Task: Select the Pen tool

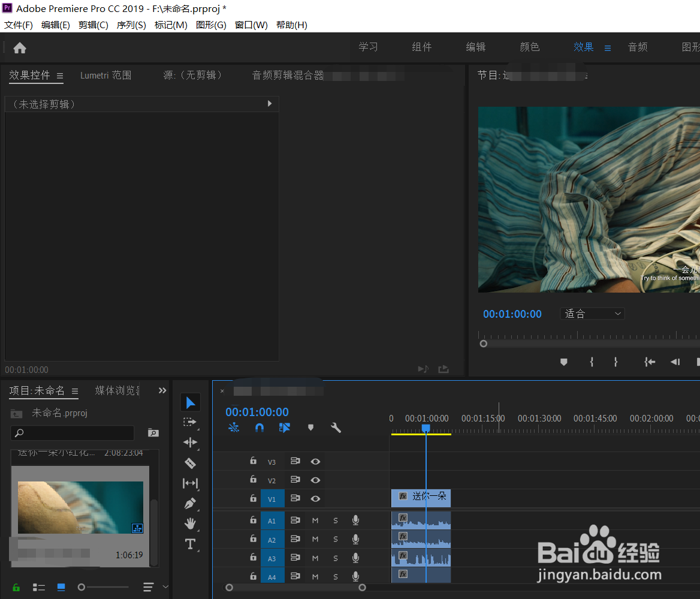Action: coord(190,504)
